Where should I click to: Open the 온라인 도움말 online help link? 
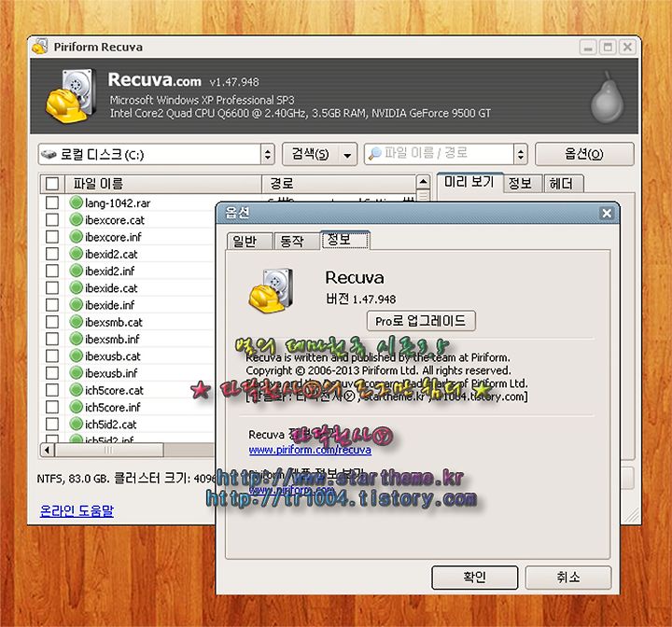point(77,510)
